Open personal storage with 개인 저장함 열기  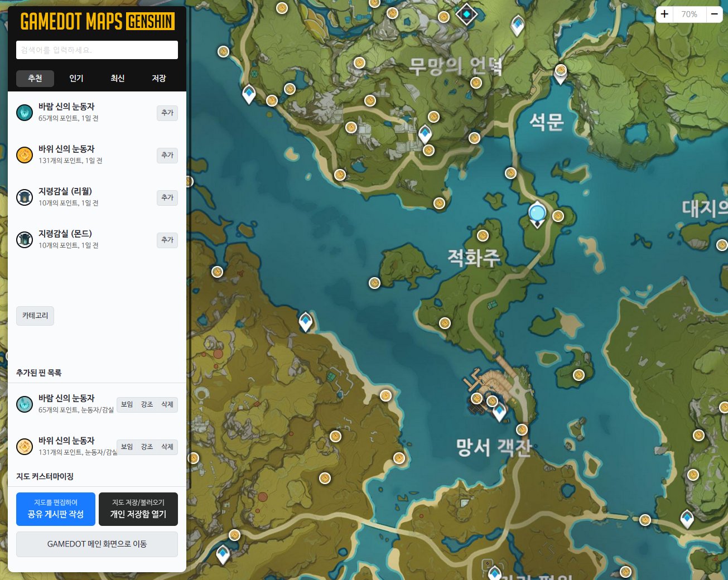pos(138,509)
